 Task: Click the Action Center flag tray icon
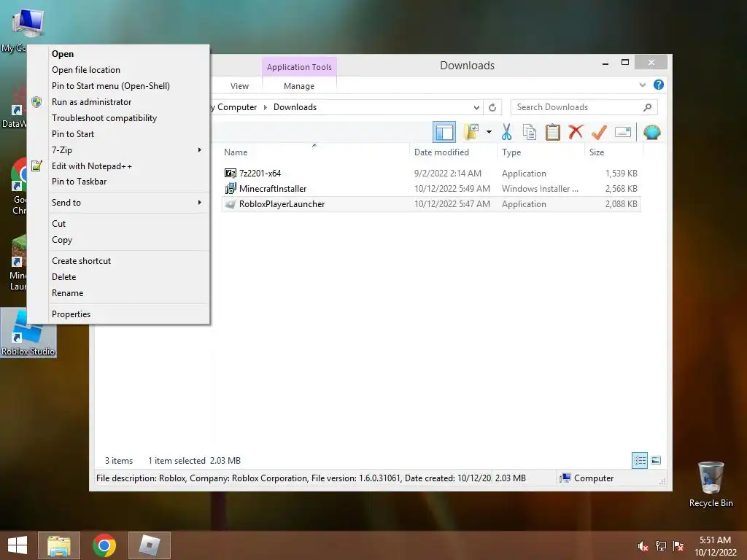pos(678,546)
